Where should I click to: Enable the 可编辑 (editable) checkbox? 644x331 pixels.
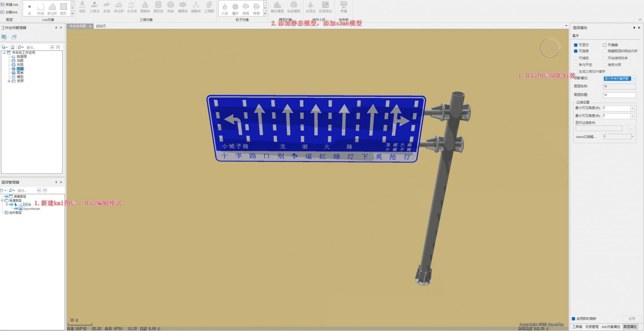(605, 45)
